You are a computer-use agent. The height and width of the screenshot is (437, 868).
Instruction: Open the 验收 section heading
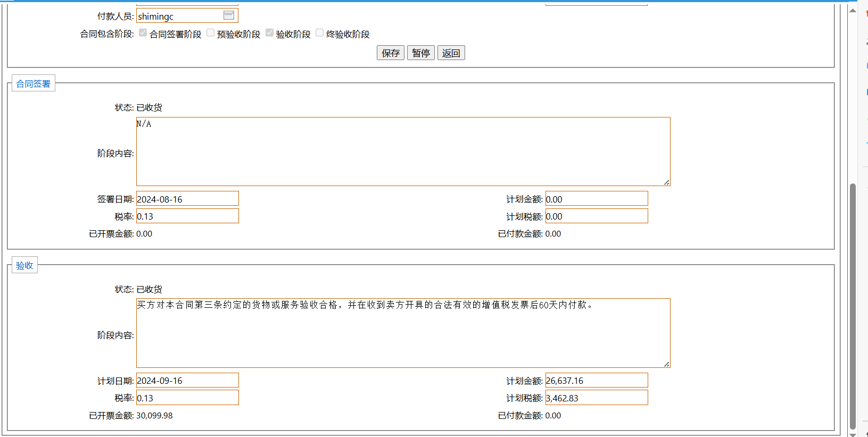[24, 265]
